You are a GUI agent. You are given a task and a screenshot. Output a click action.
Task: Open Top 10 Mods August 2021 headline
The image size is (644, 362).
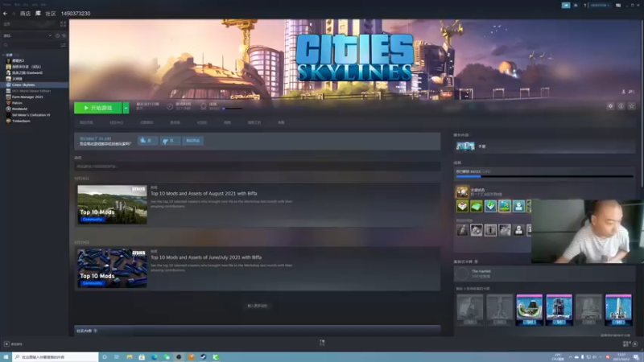pos(204,193)
